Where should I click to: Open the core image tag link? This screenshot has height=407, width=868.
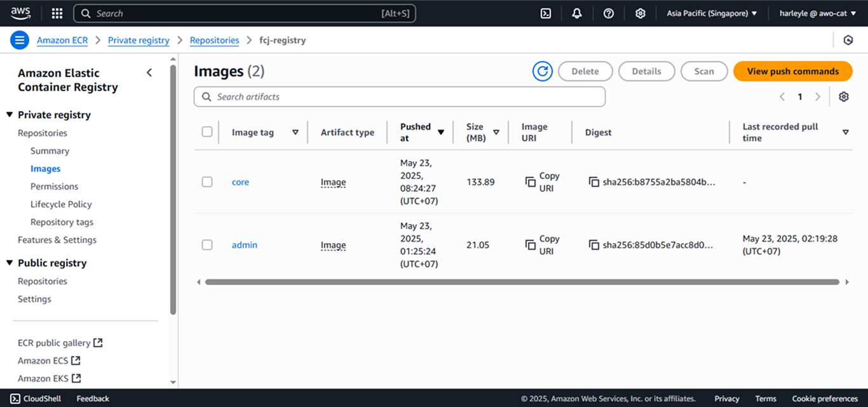point(240,182)
